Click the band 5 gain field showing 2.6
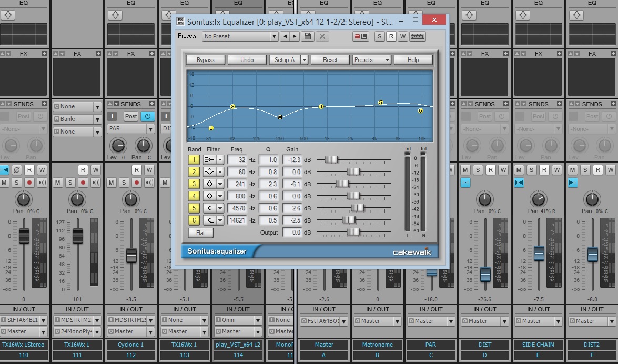 coord(292,208)
